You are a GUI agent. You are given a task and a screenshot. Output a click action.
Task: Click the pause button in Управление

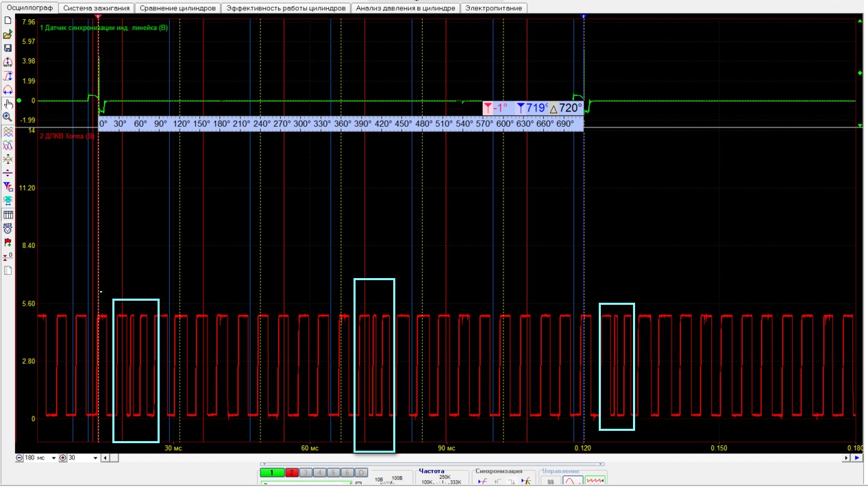tap(550, 482)
